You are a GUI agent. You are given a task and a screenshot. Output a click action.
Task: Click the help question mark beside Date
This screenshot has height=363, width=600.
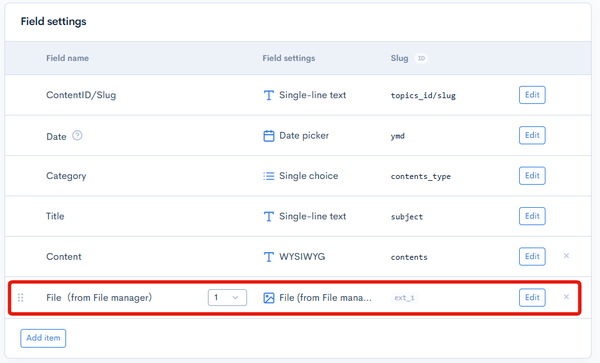tap(77, 135)
